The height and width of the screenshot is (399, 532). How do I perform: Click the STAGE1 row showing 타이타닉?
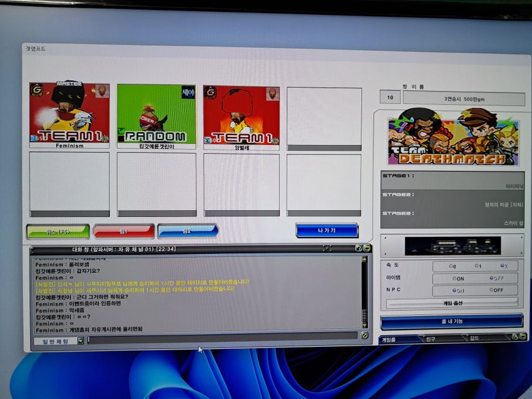(453, 181)
